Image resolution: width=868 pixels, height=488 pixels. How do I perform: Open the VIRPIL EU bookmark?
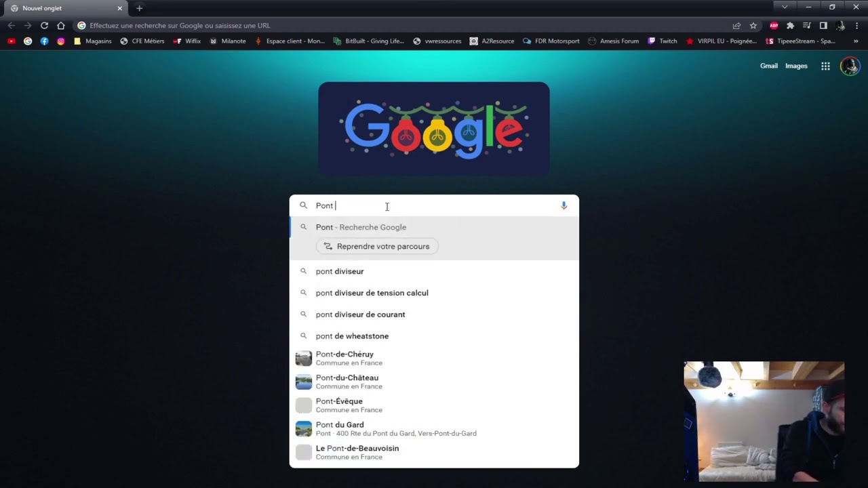[x=721, y=41]
